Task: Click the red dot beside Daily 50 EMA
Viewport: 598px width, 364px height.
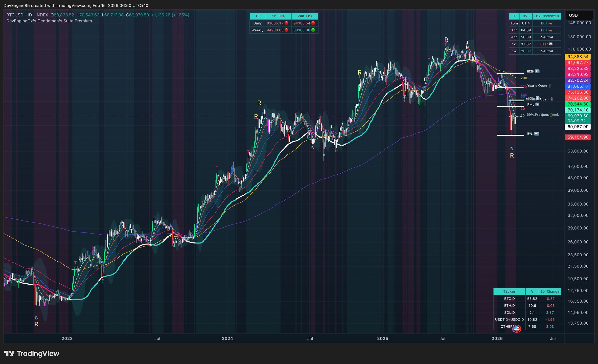Action: coord(286,23)
